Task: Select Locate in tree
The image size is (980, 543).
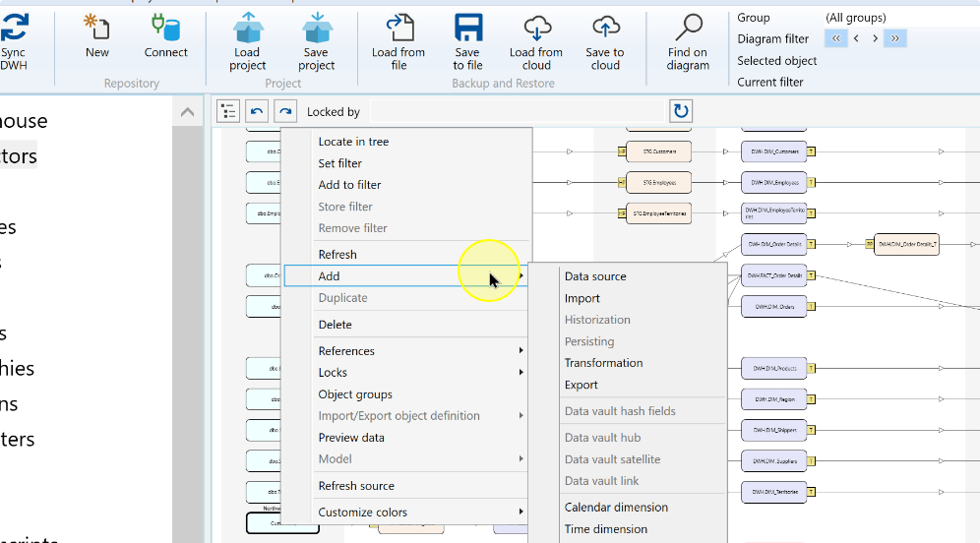Action: [x=353, y=142]
